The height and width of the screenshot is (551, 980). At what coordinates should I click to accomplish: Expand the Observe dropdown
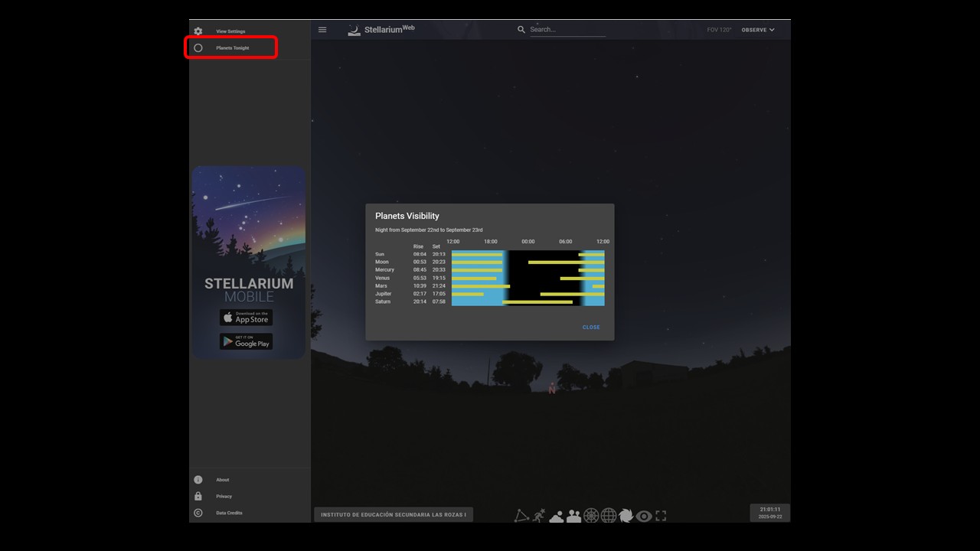click(758, 30)
